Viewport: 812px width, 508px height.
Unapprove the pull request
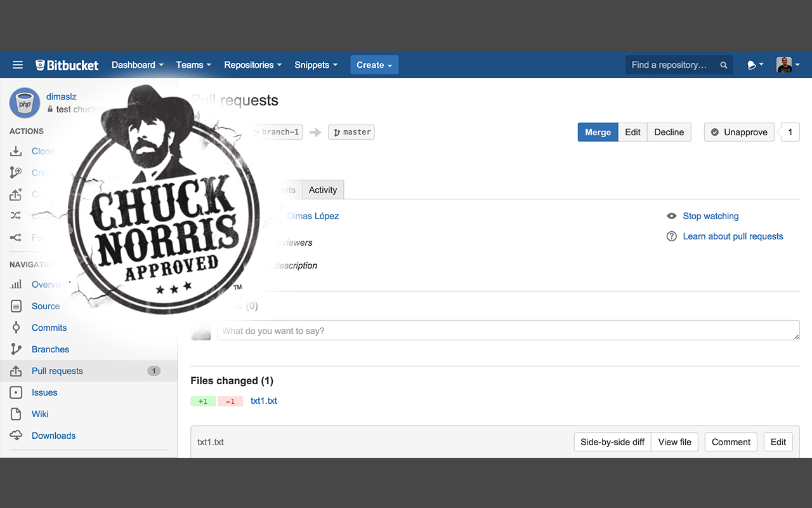(738, 132)
